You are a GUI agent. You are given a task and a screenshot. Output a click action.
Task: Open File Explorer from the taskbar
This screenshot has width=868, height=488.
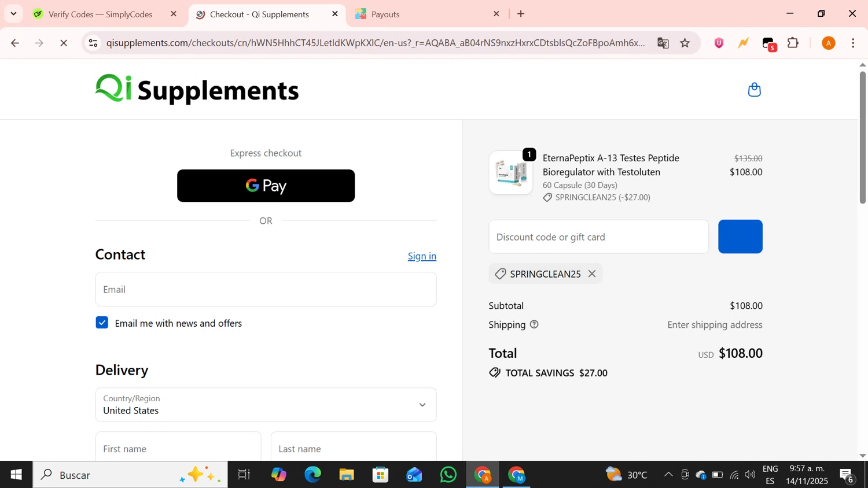click(347, 475)
